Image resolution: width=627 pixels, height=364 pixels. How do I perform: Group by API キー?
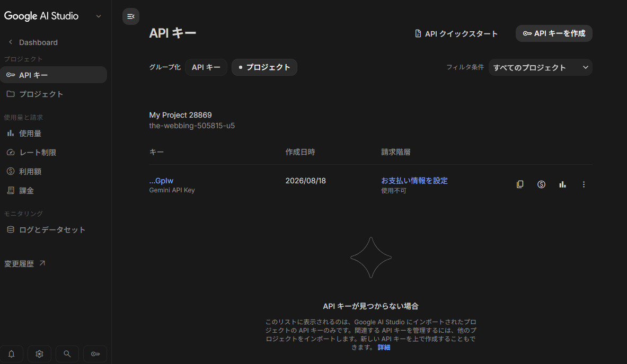(206, 67)
